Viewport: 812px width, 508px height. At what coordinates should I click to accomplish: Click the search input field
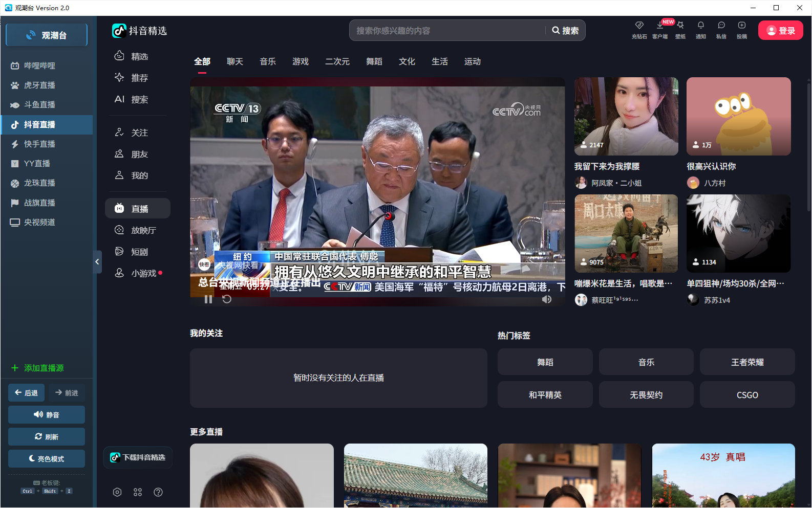pos(445,31)
